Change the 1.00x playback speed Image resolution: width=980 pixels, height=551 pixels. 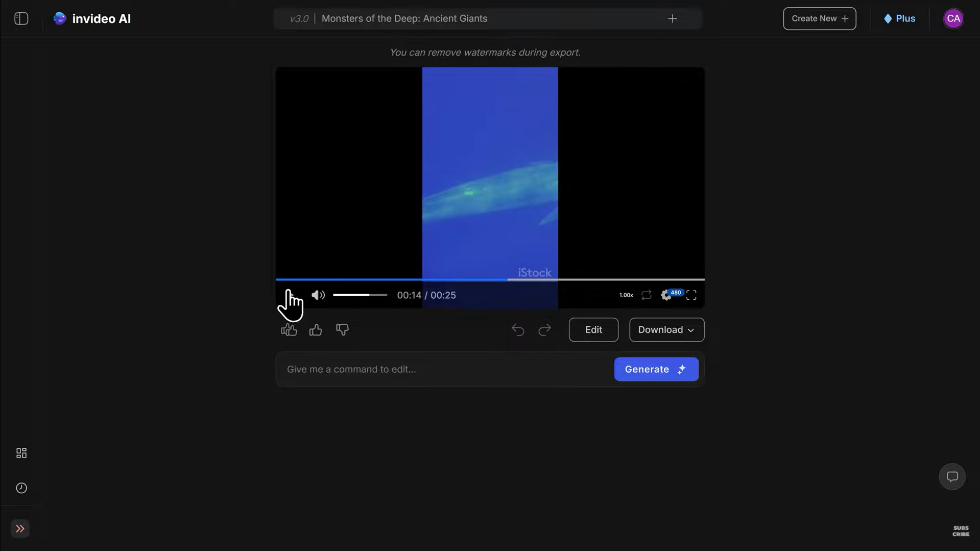click(625, 295)
